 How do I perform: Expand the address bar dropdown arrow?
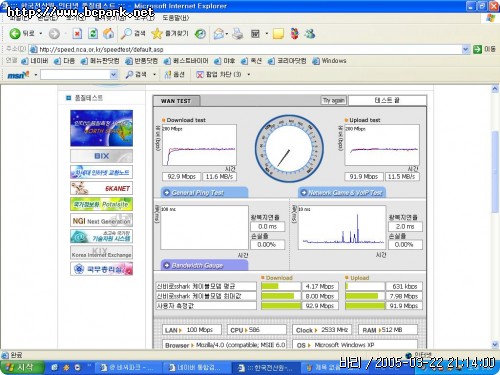[465, 49]
